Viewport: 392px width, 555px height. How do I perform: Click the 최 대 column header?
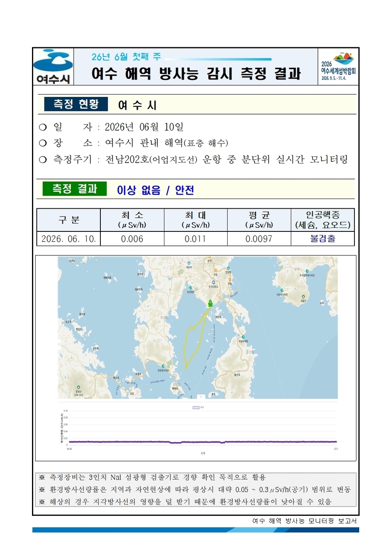pyautogui.click(x=196, y=220)
